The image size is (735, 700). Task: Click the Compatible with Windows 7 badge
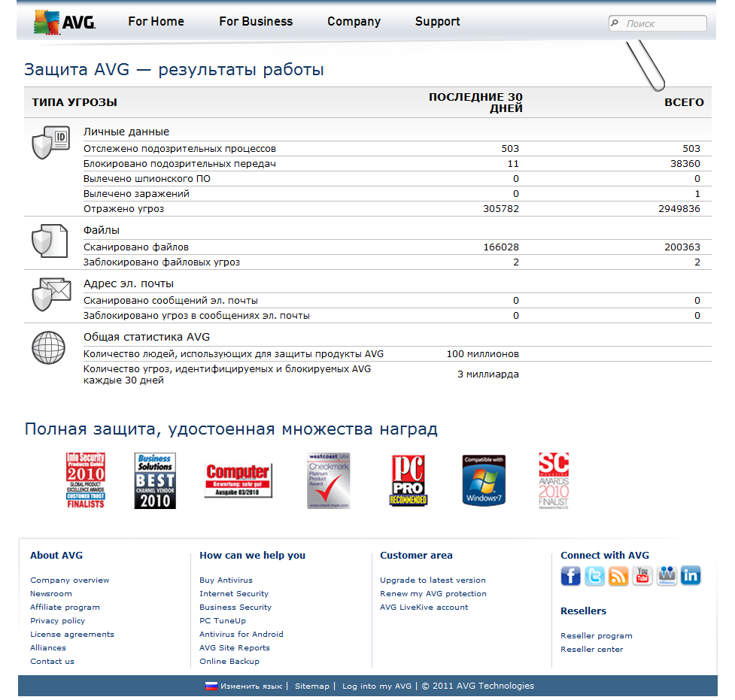484,480
